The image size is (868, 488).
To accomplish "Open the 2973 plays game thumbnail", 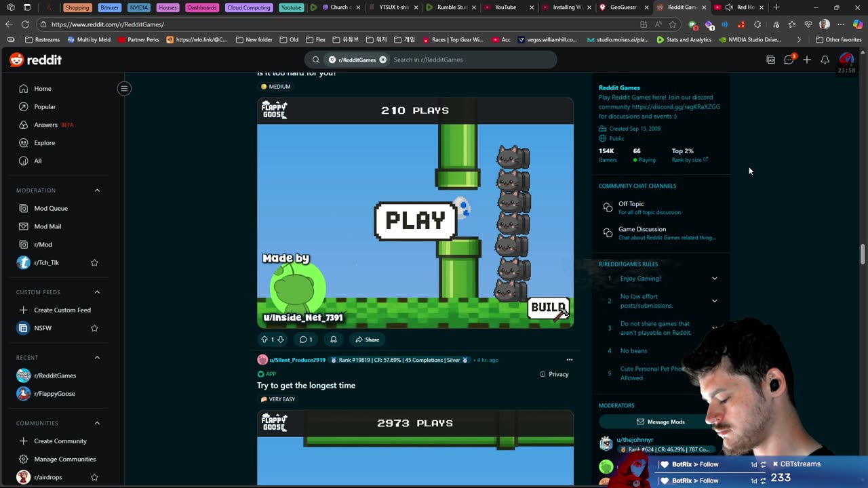I will tap(415, 448).
